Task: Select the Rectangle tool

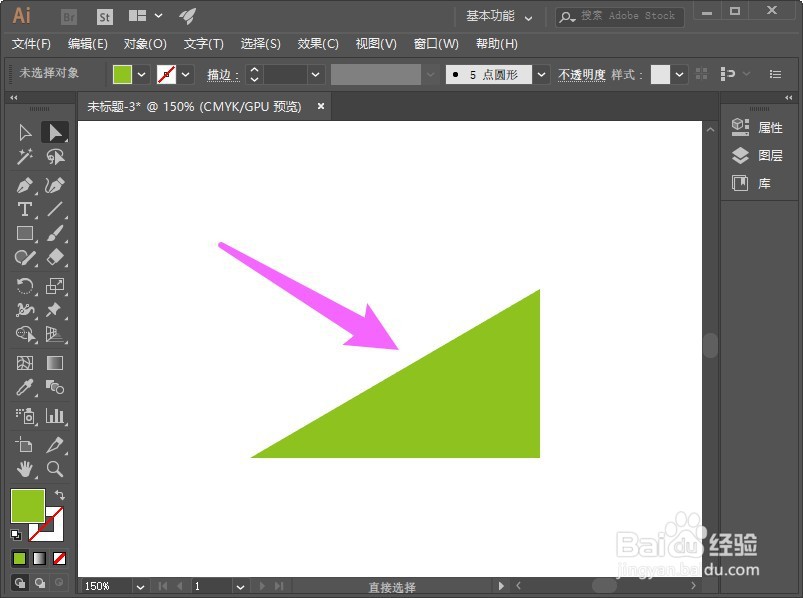Action: [x=25, y=233]
